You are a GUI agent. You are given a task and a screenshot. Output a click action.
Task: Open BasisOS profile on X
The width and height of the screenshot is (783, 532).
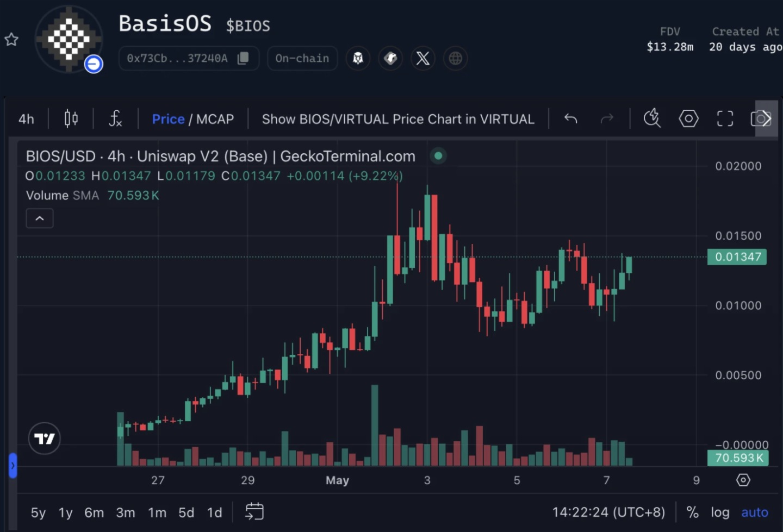pos(422,58)
